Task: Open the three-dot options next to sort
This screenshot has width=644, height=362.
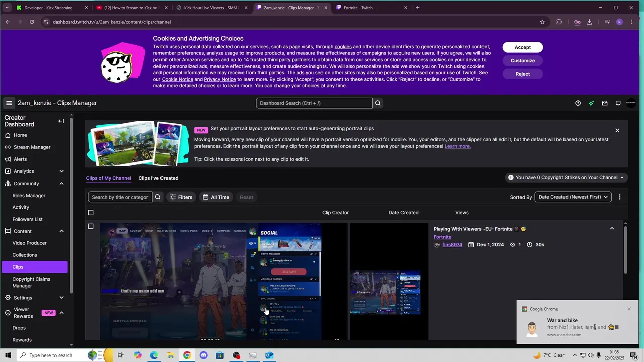Action: click(620, 197)
